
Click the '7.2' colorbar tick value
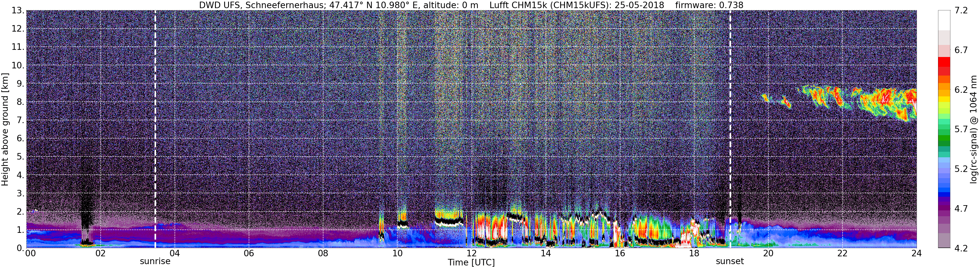[961, 10]
